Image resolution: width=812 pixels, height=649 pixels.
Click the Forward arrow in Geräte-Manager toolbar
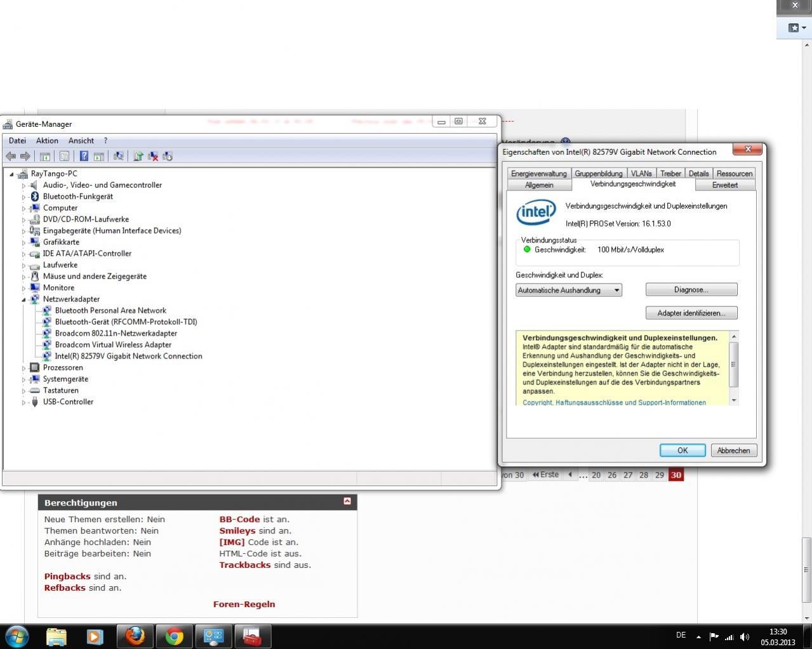tap(25, 156)
